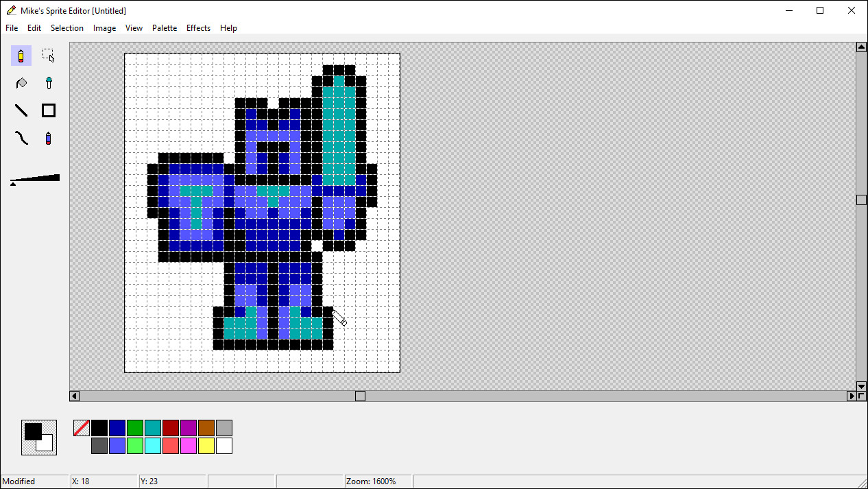Click the 'Modified' status bar text
The width and height of the screenshot is (868, 489).
(x=19, y=481)
